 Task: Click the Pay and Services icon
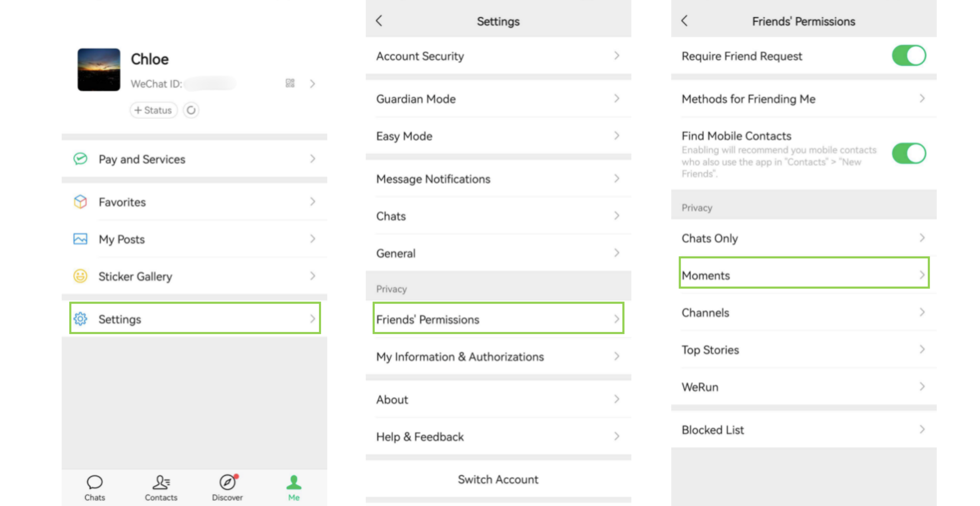(x=80, y=159)
